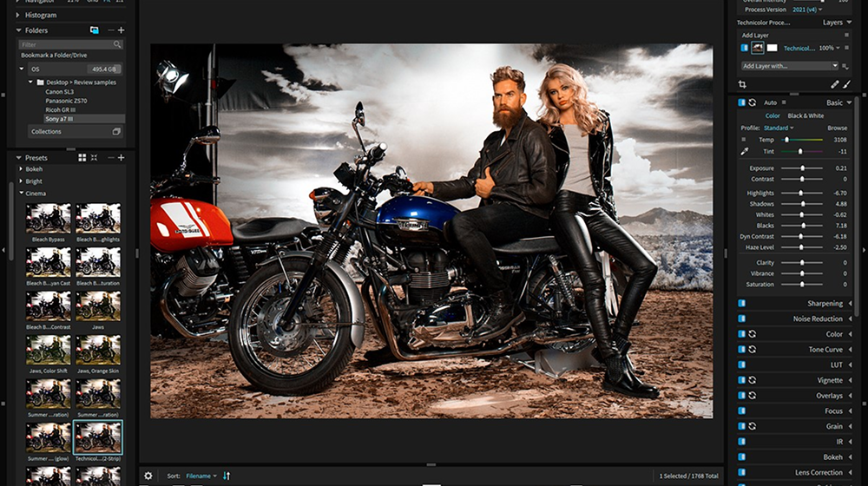This screenshot has width=868, height=486.
Task: Reset the Vignette panel
Action: coord(753,380)
